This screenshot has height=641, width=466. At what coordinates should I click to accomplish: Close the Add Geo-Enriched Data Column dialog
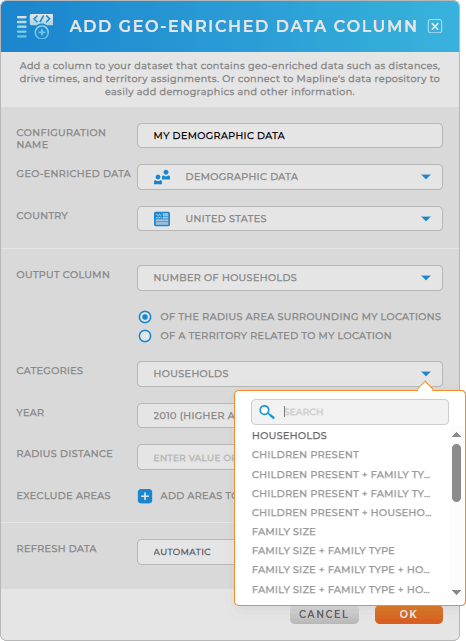tap(435, 27)
